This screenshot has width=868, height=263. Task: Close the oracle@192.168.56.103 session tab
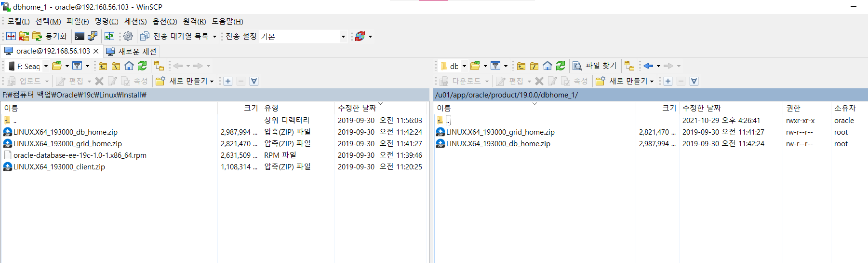pos(96,51)
